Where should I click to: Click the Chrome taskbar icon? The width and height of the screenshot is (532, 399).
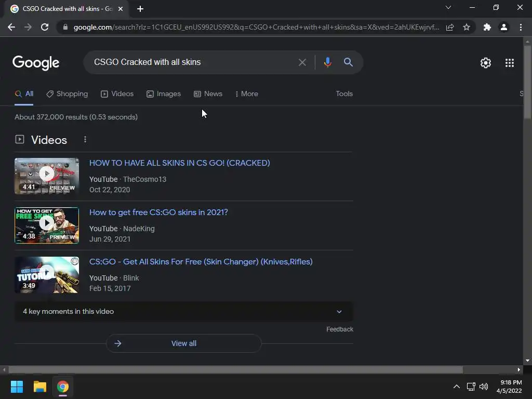click(x=62, y=387)
